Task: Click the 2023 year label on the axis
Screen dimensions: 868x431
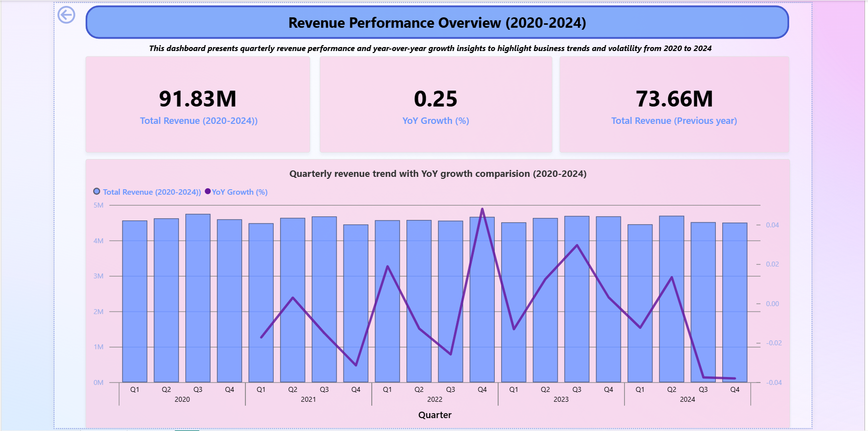Action: pos(561,399)
